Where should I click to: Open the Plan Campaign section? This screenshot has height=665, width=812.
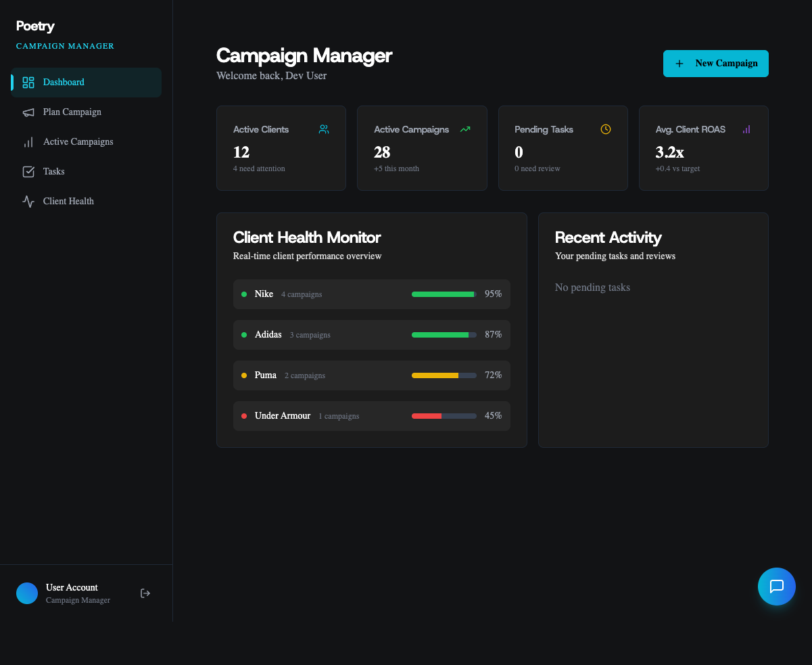[72, 112]
